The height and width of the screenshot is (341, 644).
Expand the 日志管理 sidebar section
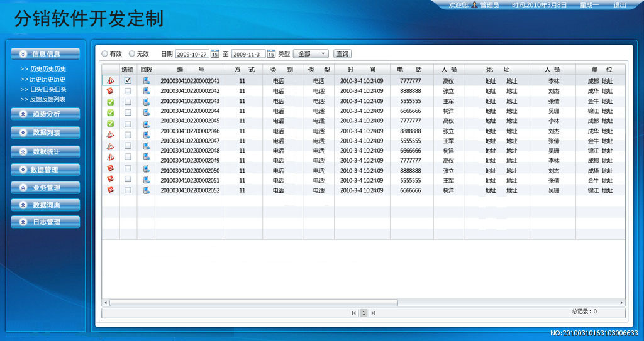(45, 222)
